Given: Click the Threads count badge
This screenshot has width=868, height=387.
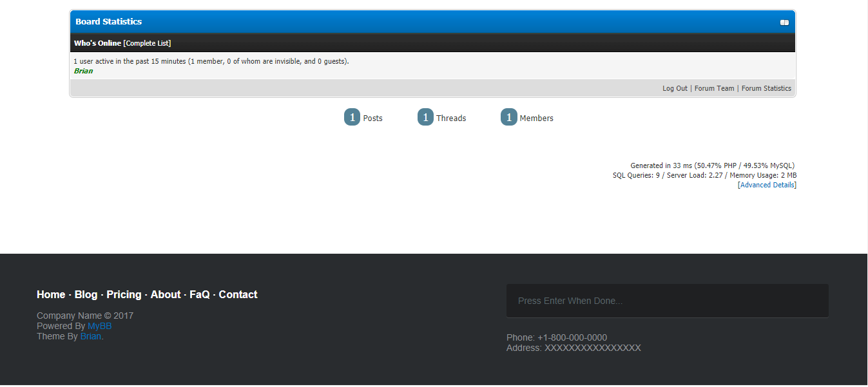Looking at the screenshot, I should [425, 117].
